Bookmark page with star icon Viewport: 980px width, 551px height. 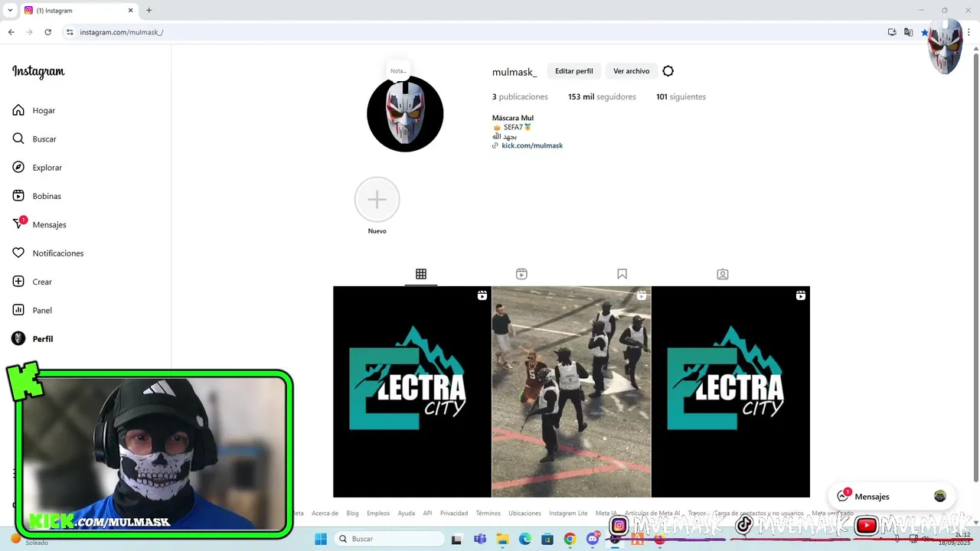(x=924, y=32)
